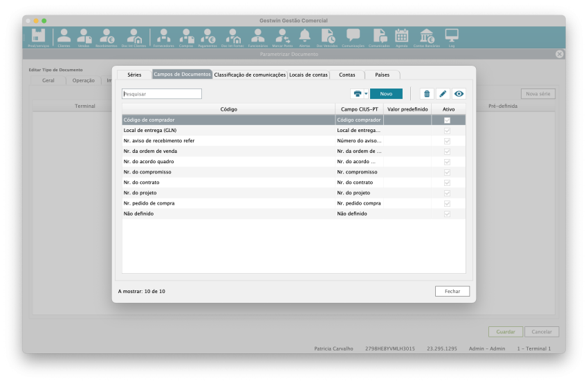This screenshot has width=588, height=383.
Task: Toggle Ativo checkbox for Código de comprador
Action: tap(447, 120)
